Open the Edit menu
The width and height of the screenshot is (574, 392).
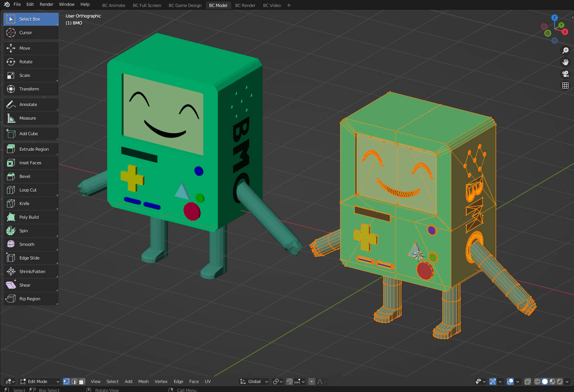pyautogui.click(x=30, y=5)
